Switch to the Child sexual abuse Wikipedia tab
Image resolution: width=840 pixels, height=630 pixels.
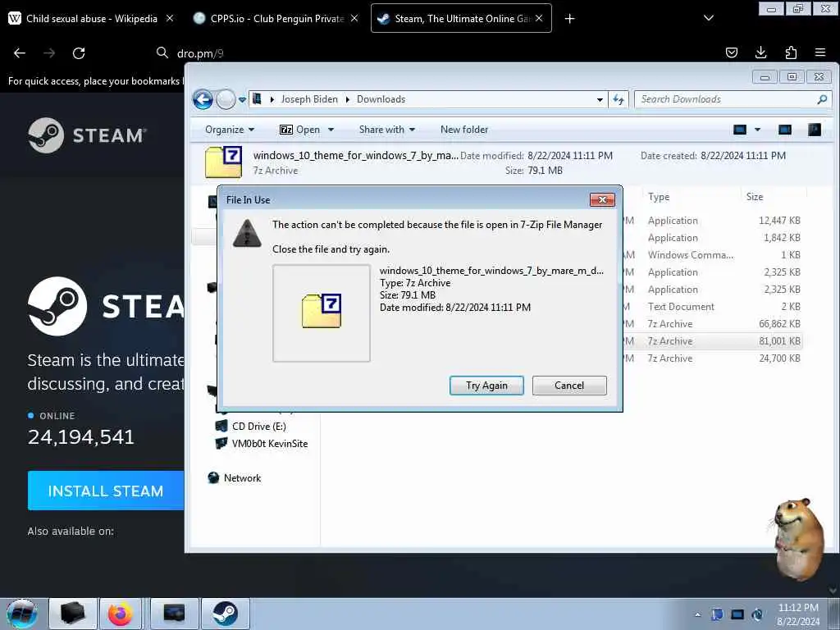click(91, 18)
